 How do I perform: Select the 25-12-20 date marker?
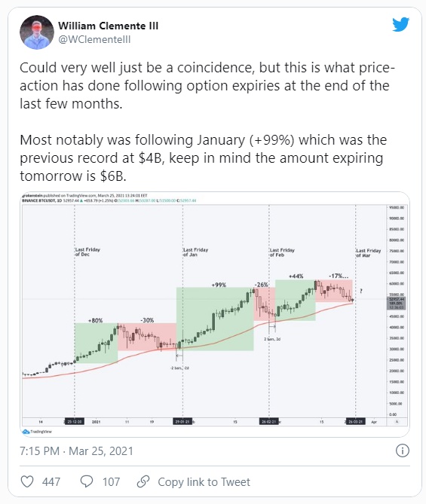[x=75, y=421]
